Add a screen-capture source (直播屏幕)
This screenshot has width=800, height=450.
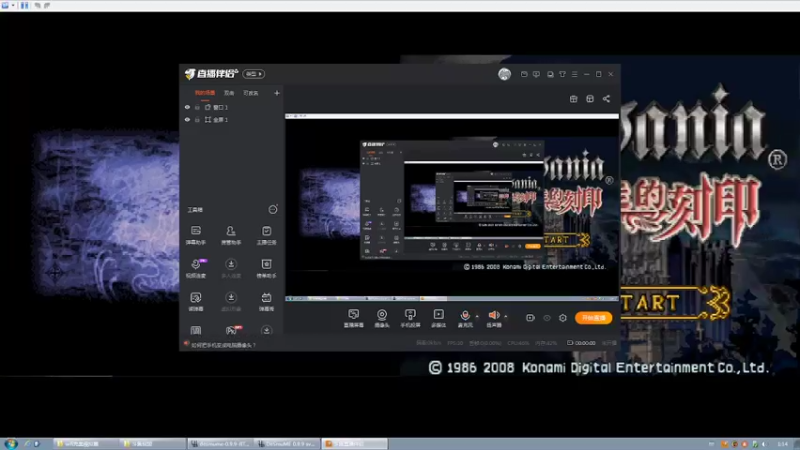tap(354, 318)
